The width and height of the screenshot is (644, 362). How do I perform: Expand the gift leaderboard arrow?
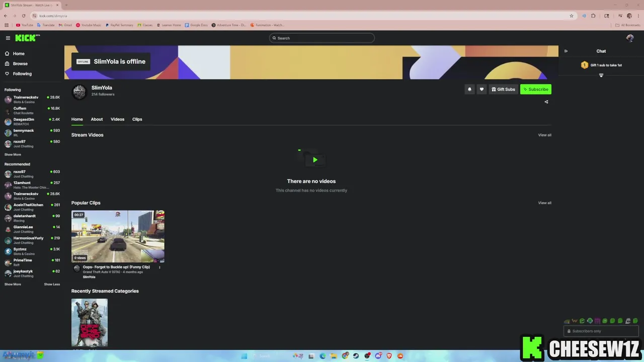pos(601,75)
